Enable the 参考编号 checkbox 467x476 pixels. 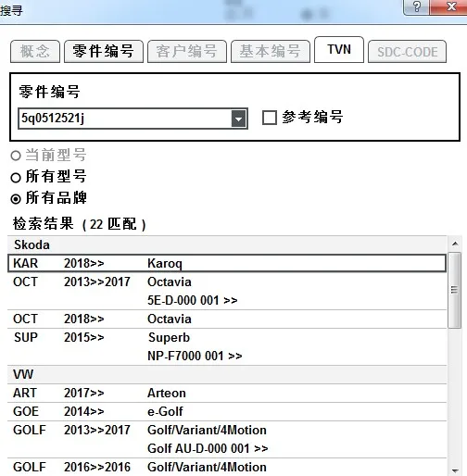[270, 118]
